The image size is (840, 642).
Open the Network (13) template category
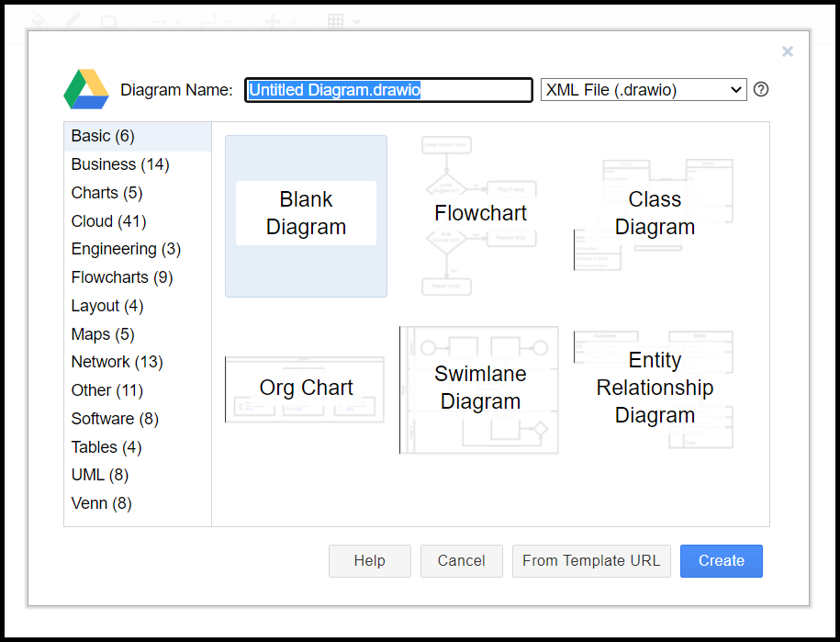click(117, 362)
